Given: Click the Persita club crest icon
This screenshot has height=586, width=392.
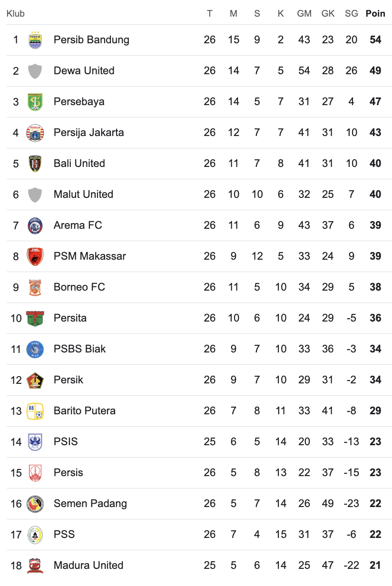Looking at the screenshot, I should [x=35, y=318].
